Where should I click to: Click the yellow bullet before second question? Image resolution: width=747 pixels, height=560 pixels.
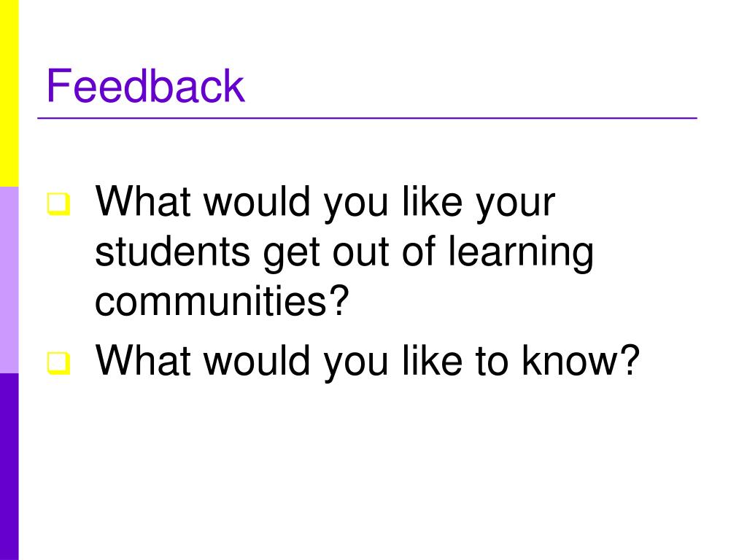pyautogui.click(x=58, y=363)
